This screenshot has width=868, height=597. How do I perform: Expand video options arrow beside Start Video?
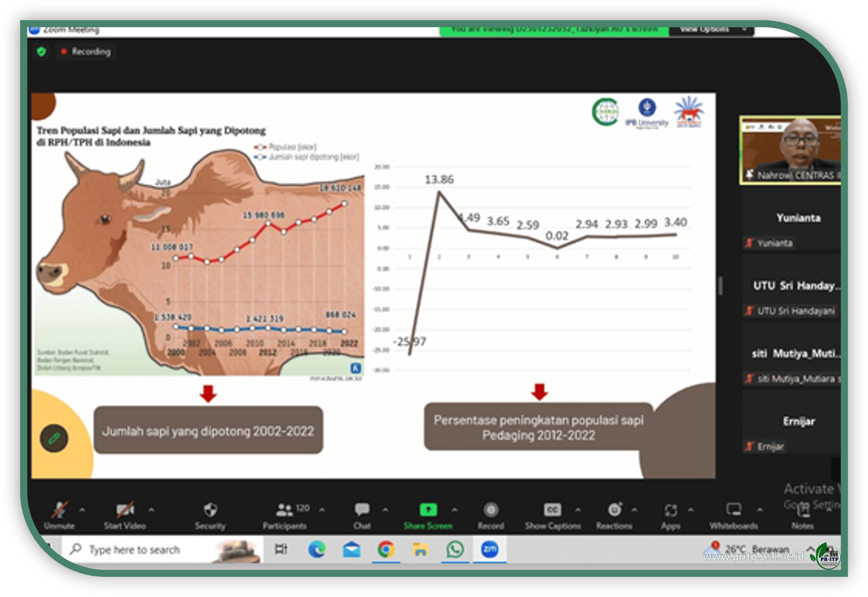pyautogui.click(x=151, y=510)
